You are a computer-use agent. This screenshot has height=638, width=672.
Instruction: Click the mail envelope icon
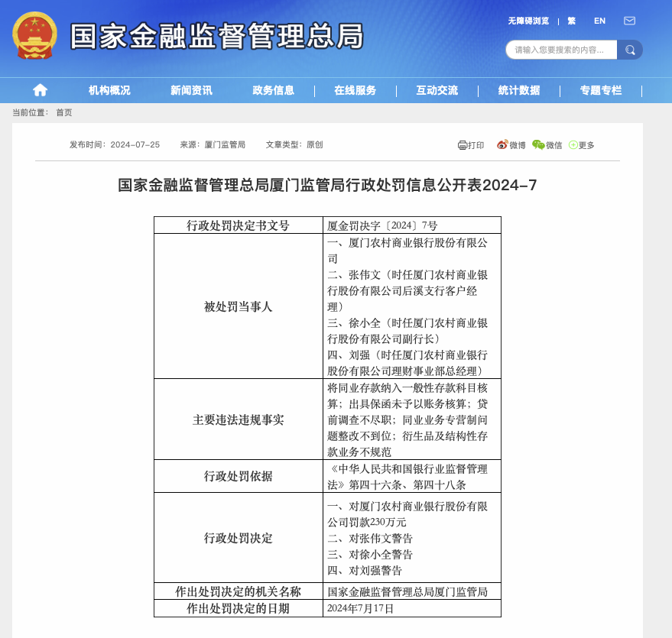629,21
